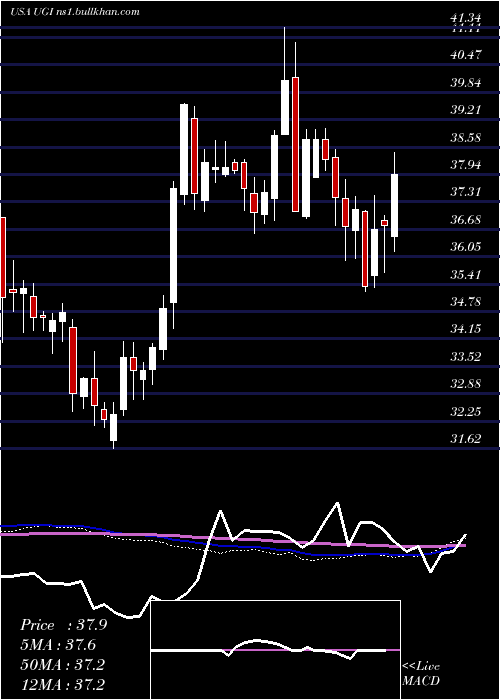Click the 34.15 price axis label
500x700 pixels.
pyautogui.click(x=466, y=329)
